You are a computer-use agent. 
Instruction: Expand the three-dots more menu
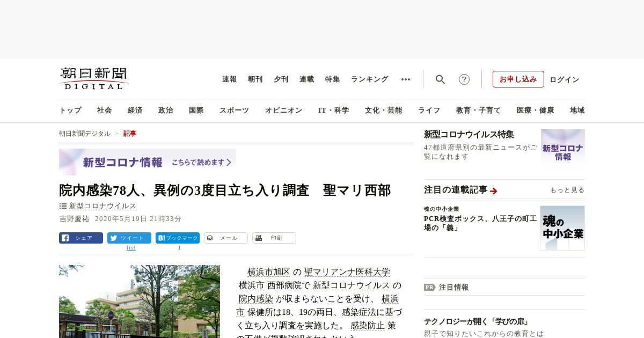(406, 79)
